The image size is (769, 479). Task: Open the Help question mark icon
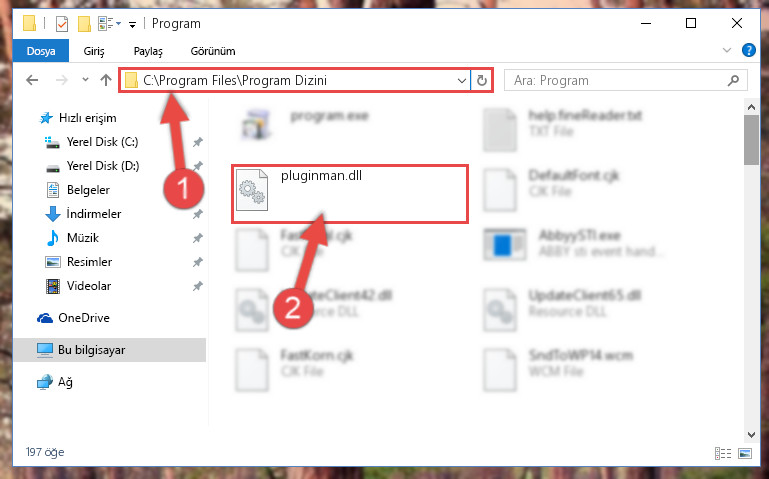[748, 50]
